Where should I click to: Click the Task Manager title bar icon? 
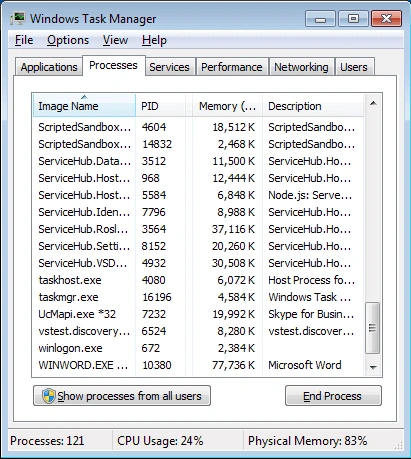(17, 18)
